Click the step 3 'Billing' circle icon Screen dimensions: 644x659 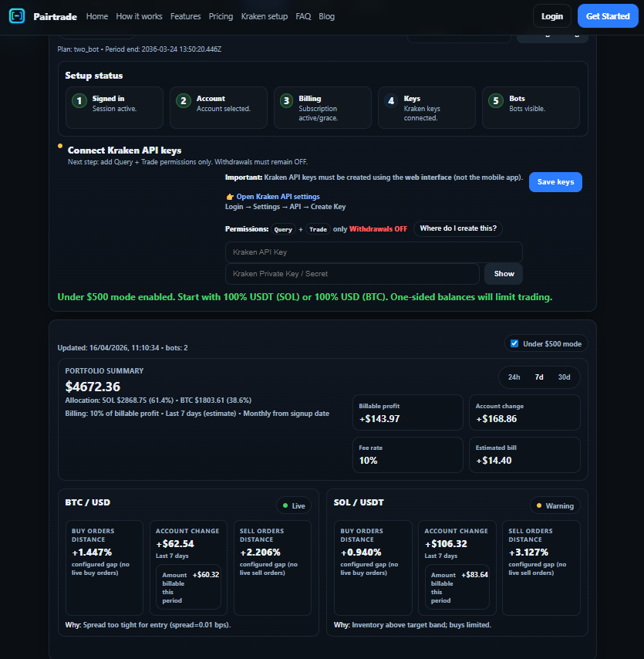click(286, 100)
